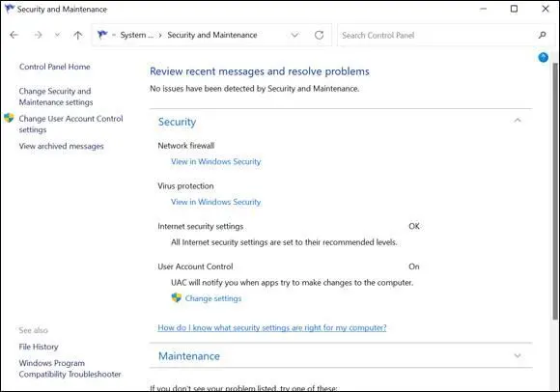Screen dimensions: 560x392
Task: Collapse the Security section chevron
Action: click(x=518, y=121)
